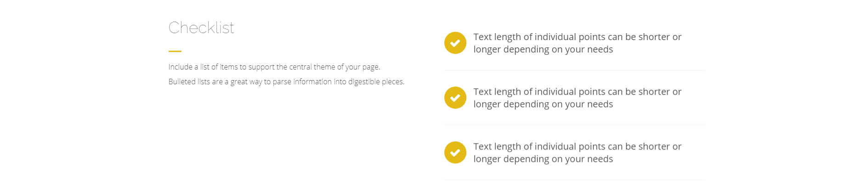Click the words 'central theme' in the description

tap(312, 67)
